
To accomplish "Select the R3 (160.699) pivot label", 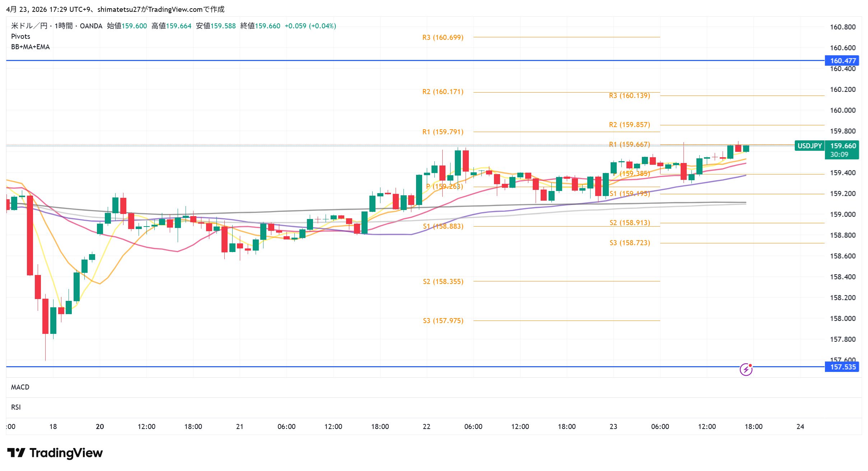I will (x=443, y=37).
